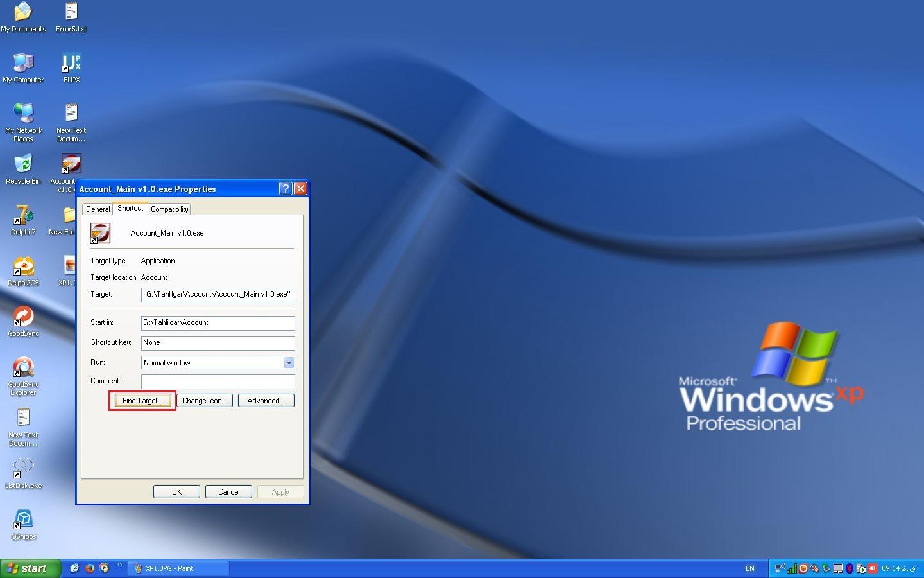
Task: Cancel the Properties dialog
Action: [229, 492]
